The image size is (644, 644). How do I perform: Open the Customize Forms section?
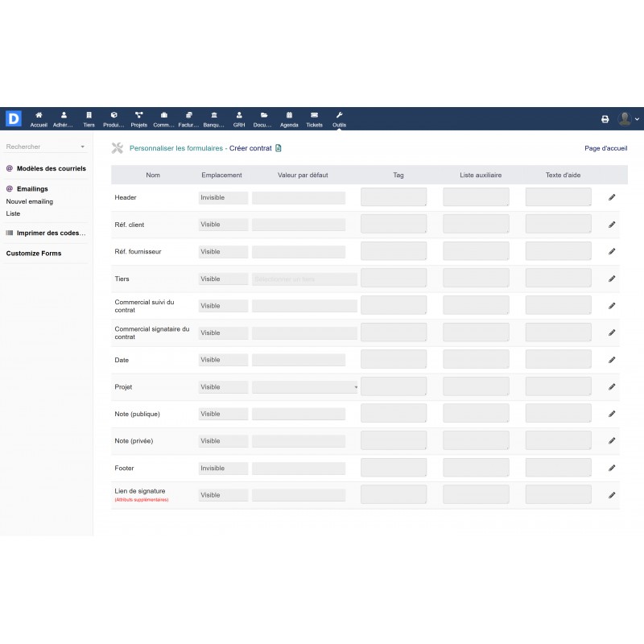pyautogui.click(x=33, y=253)
